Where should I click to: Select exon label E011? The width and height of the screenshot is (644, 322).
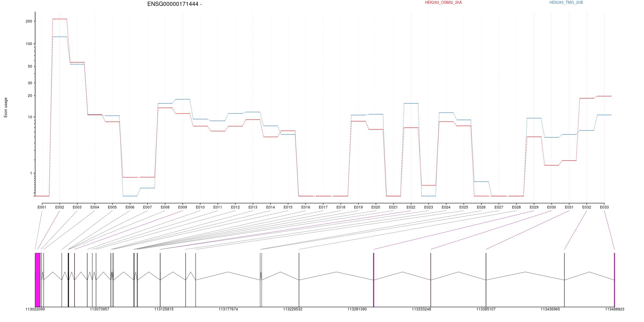tap(218, 207)
